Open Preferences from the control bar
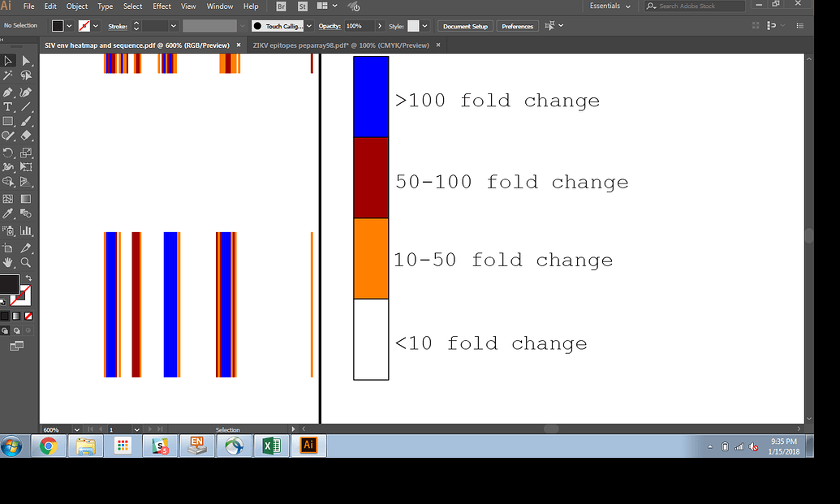840x504 pixels. click(x=517, y=25)
